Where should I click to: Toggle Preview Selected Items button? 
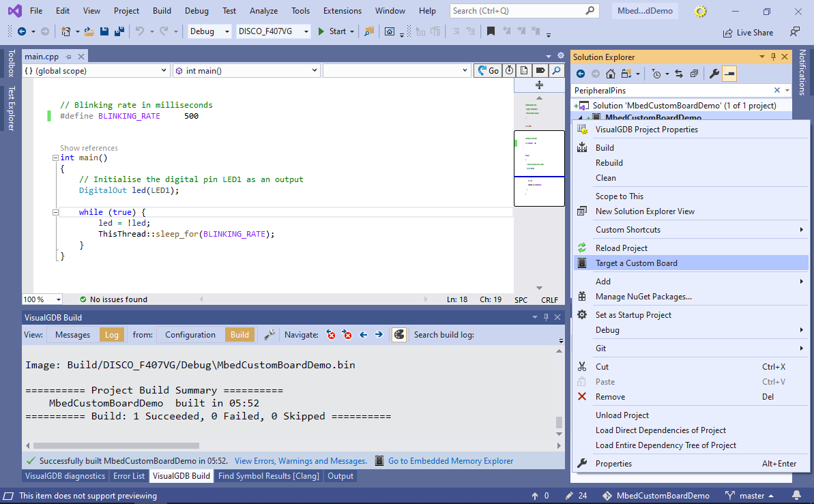click(x=729, y=74)
